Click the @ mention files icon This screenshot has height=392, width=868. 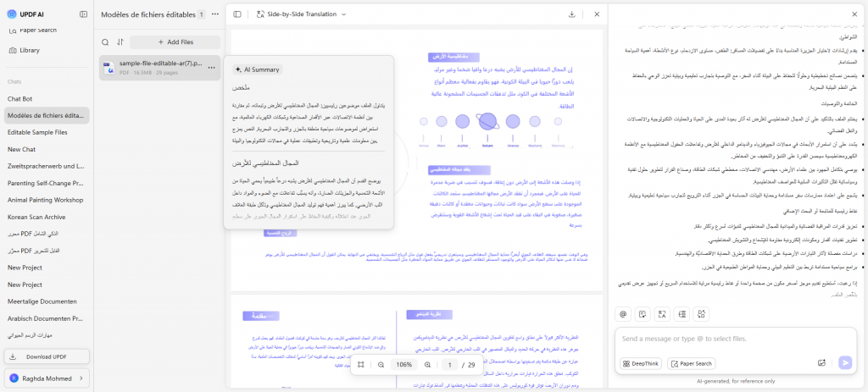coord(623,314)
